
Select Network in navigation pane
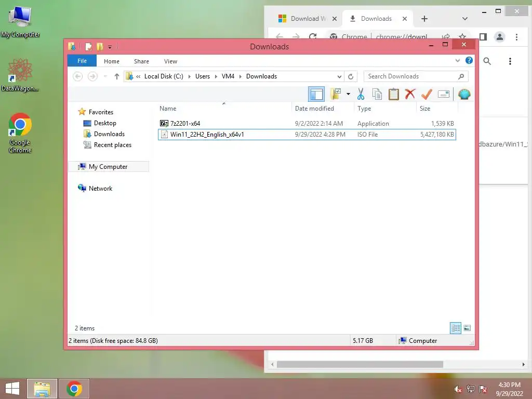click(x=100, y=188)
